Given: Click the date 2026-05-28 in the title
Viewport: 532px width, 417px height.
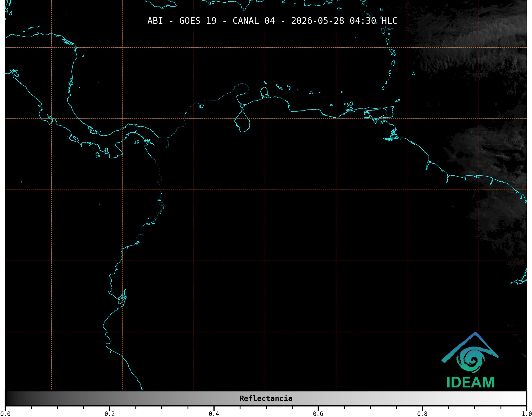Looking at the screenshot, I should tap(317, 21).
